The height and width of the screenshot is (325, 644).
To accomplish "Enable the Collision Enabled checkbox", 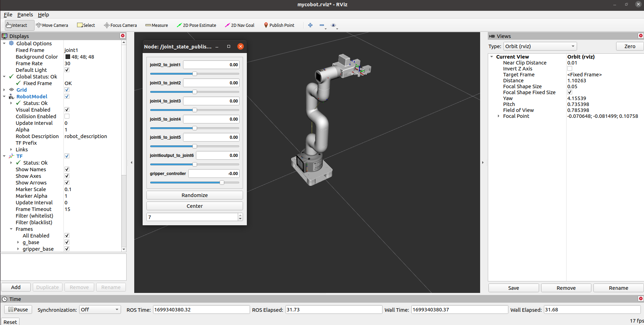I will coord(67,116).
